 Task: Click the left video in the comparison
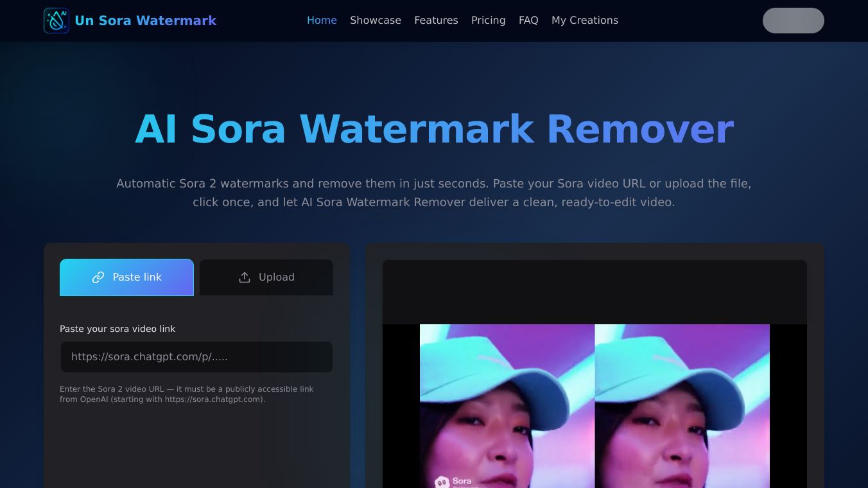507,406
